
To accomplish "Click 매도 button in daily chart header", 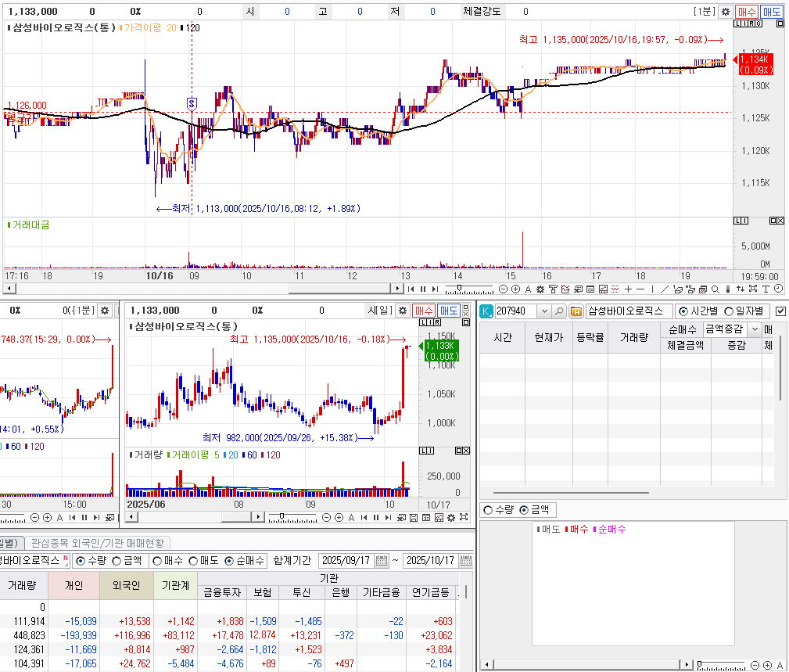I will (x=449, y=311).
